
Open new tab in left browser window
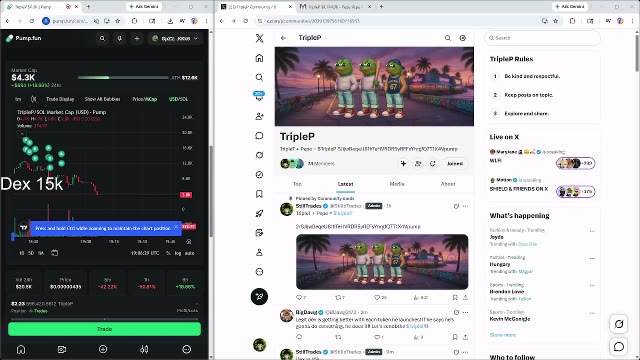[88, 7]
